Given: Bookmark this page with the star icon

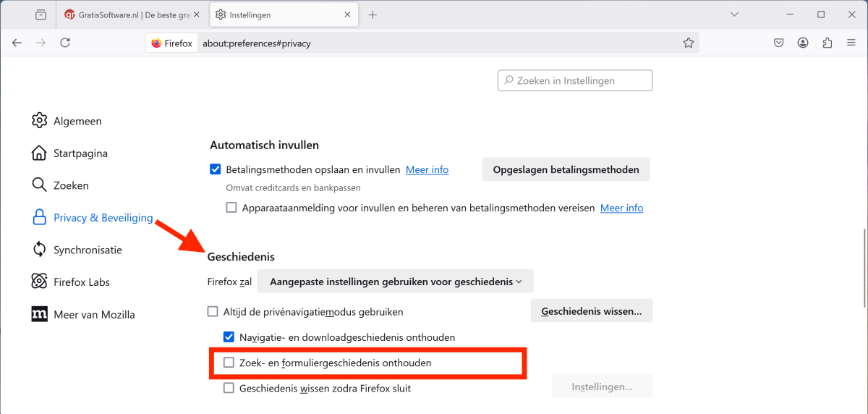Looking at the screenshot, I should 688,43.
